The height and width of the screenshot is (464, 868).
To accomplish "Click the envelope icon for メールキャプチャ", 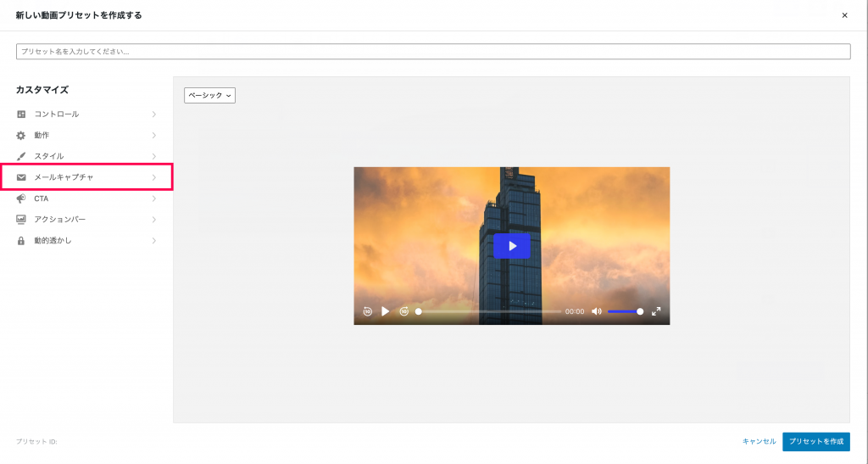I will (21, 177).
